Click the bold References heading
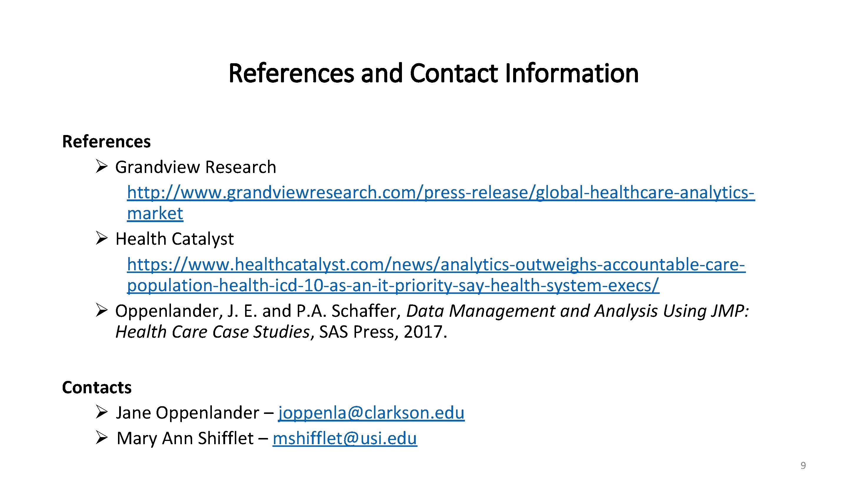 click(107, 141)
